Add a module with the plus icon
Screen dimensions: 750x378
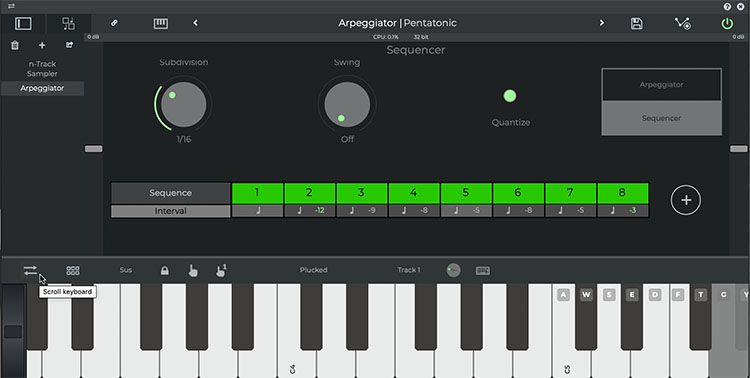tap(42, 45)
